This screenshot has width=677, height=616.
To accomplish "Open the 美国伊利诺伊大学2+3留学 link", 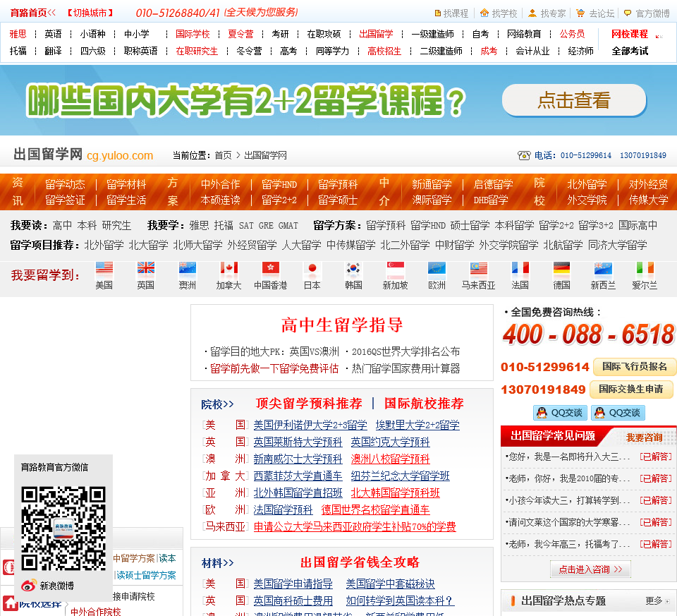I will pos(310,425).
